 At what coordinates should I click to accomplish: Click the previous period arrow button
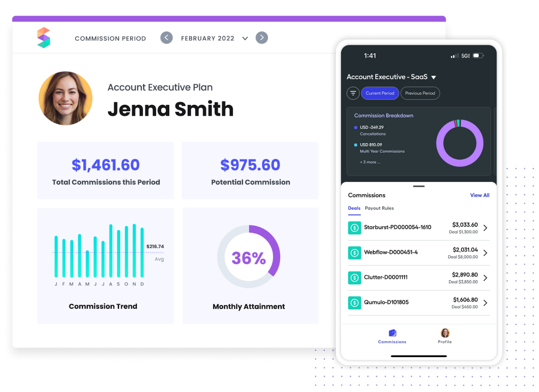tap(166, 38)
